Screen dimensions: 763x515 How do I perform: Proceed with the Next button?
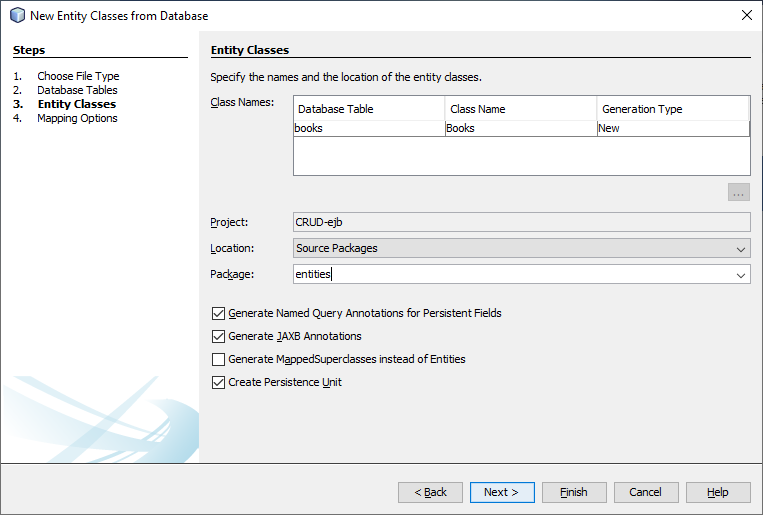point(500,492)
